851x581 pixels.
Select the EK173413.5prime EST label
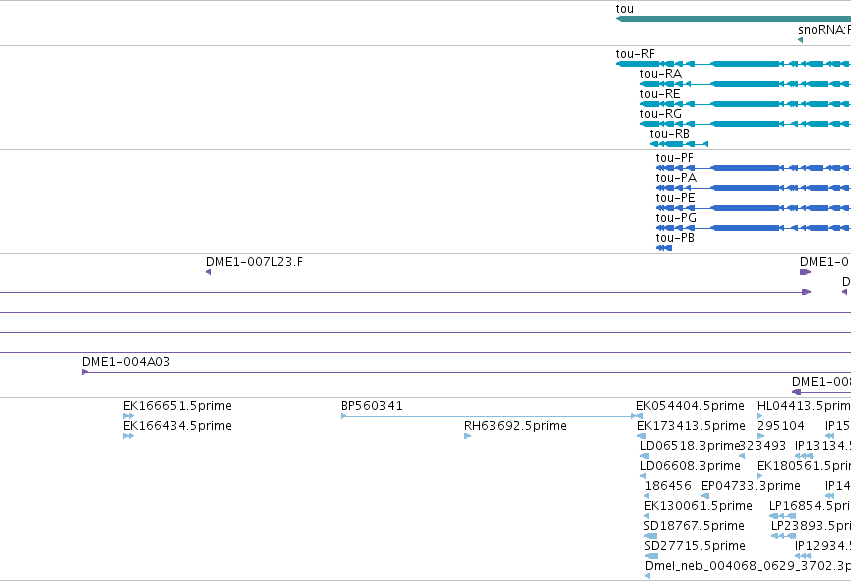point(691,426)
